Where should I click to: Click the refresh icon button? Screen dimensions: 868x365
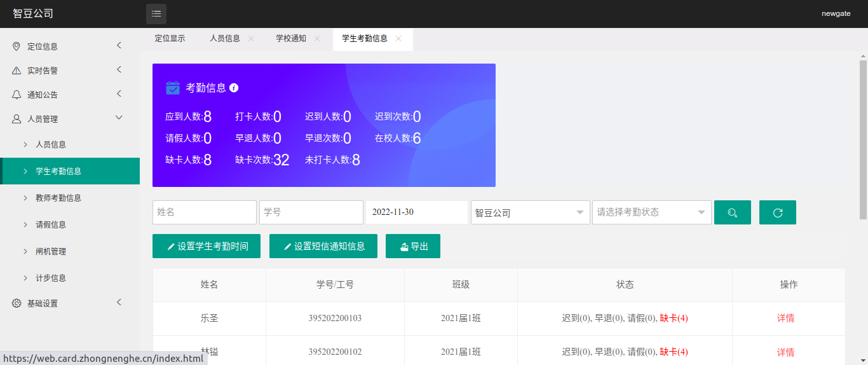(778, 212)
